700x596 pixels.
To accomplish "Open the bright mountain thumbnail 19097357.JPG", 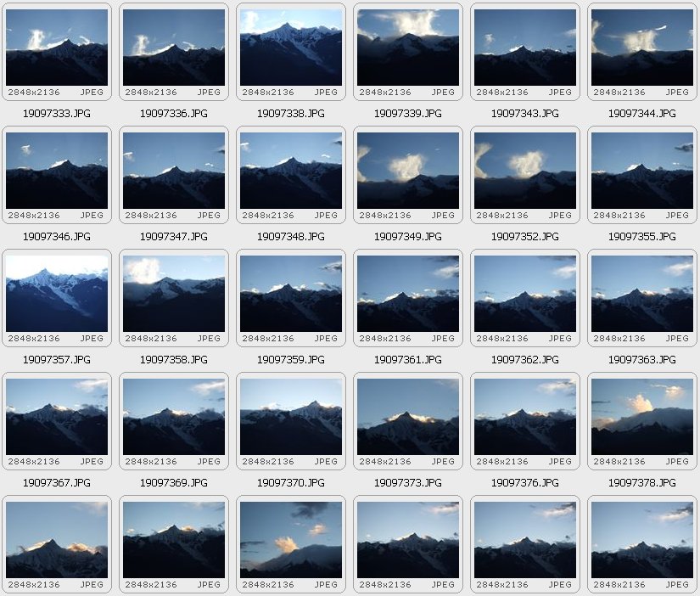I will [x=57, y=294].
